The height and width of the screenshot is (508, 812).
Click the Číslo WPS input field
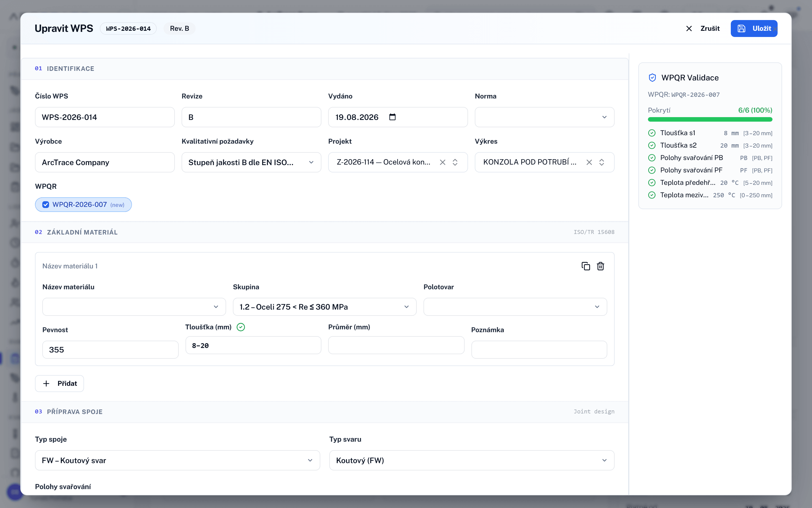click(x=105, y=117)
